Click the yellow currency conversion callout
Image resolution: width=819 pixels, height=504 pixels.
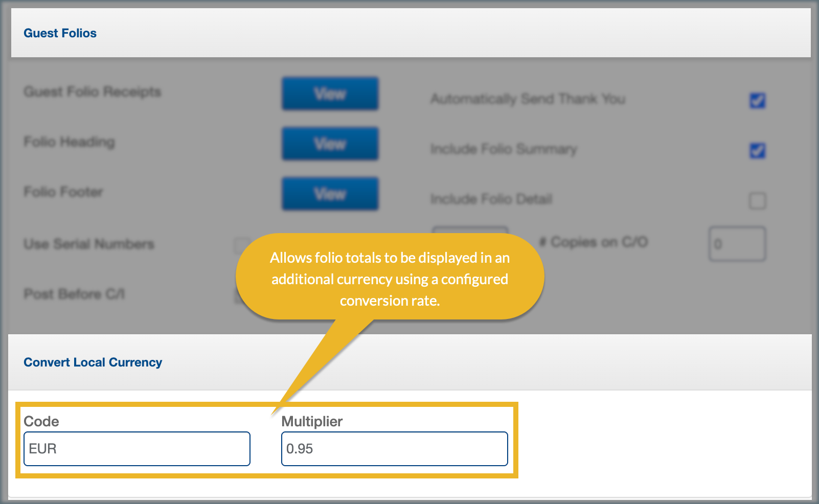click(390, 279)
